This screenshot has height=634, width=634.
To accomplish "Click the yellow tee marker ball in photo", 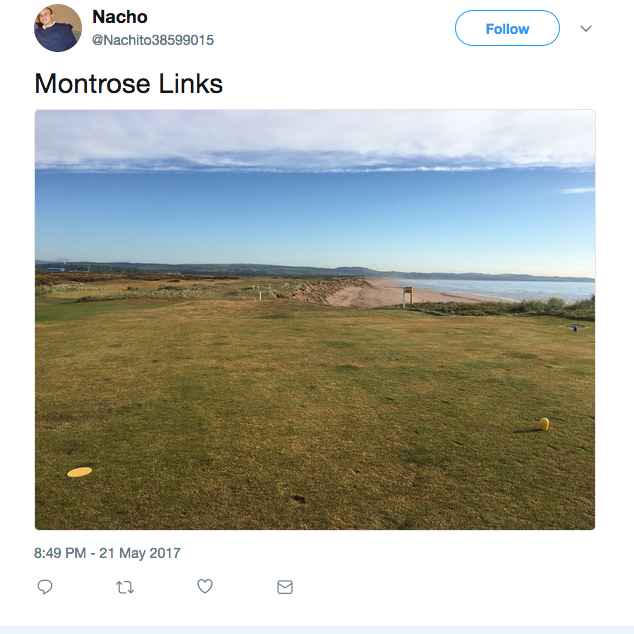I will (544, 424).
